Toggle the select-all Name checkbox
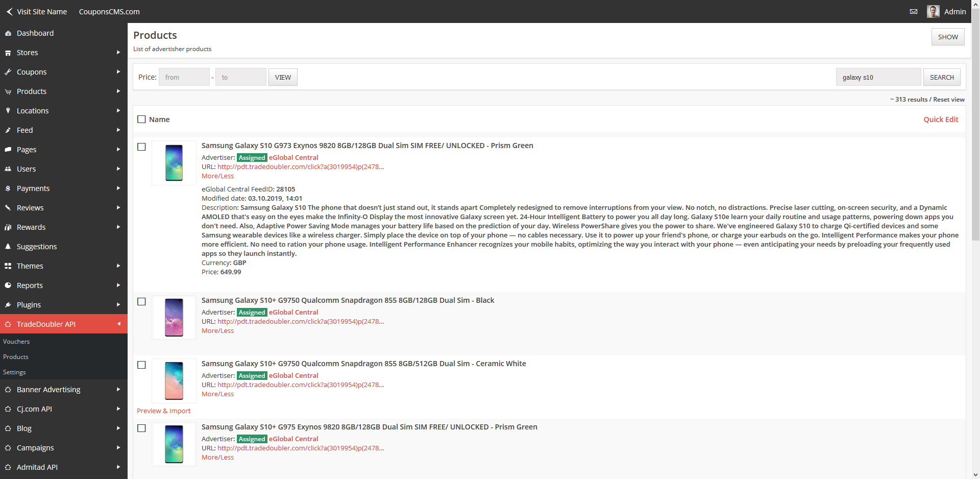The height and width of the screenshot is (479, 980). 142,119
